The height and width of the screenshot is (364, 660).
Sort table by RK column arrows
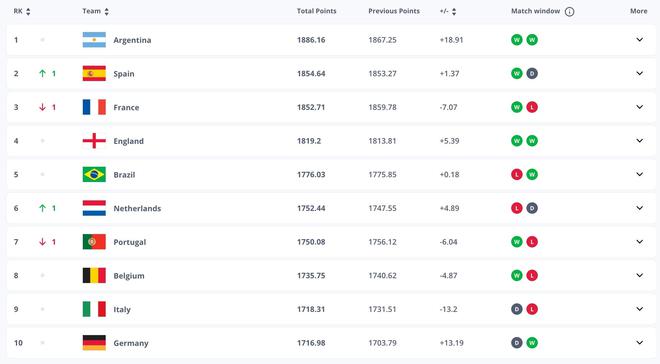pos(28,12)
